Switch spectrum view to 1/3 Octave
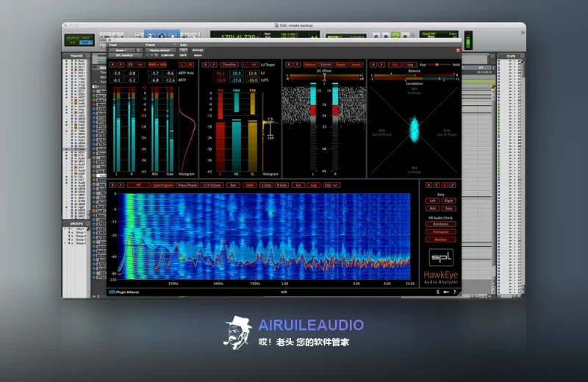This screenshot has width=588, height=382. (212, 185)
